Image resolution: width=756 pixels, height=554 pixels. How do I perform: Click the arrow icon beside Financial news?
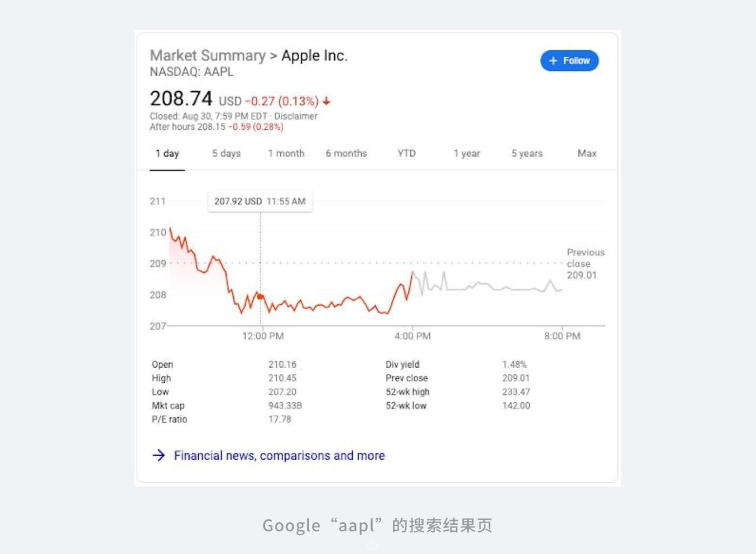(x=159, y=455)
